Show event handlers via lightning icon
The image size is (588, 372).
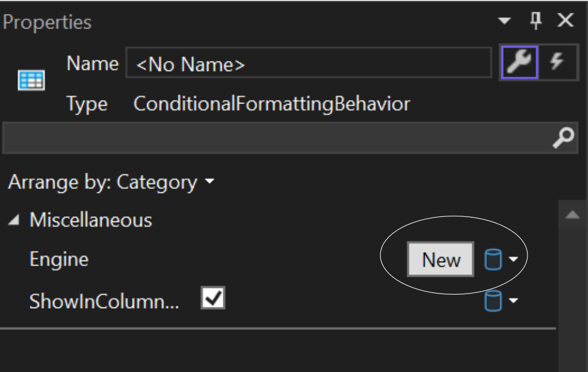tap(557, 62)
